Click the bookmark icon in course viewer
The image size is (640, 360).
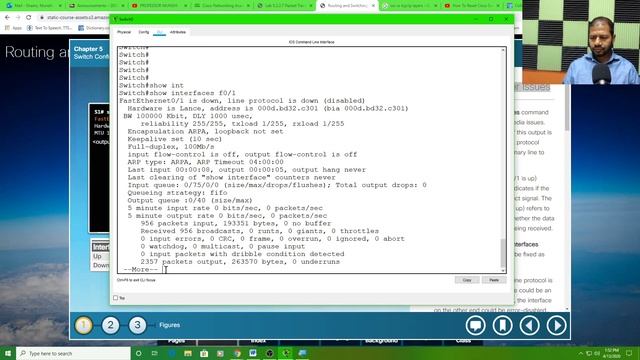click(x=502, y=325)
